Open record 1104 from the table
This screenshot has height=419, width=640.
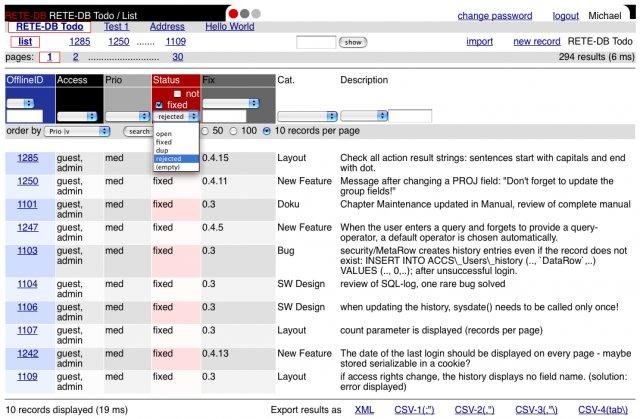point(27,284)
